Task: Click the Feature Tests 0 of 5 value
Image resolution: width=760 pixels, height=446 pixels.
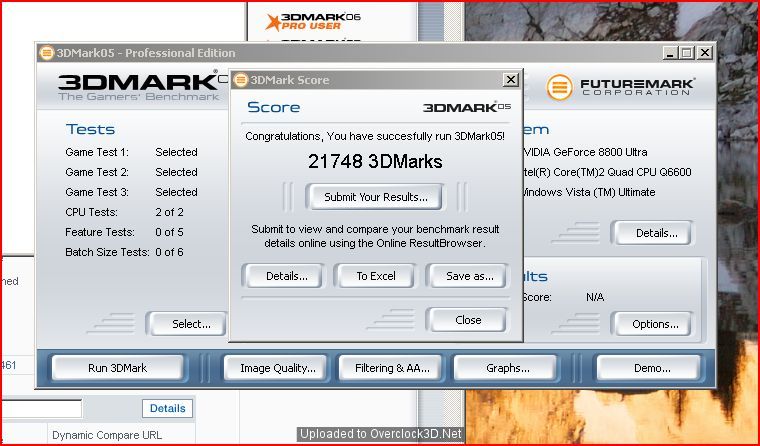Action: pyautogui.click(x=169, y=232)
